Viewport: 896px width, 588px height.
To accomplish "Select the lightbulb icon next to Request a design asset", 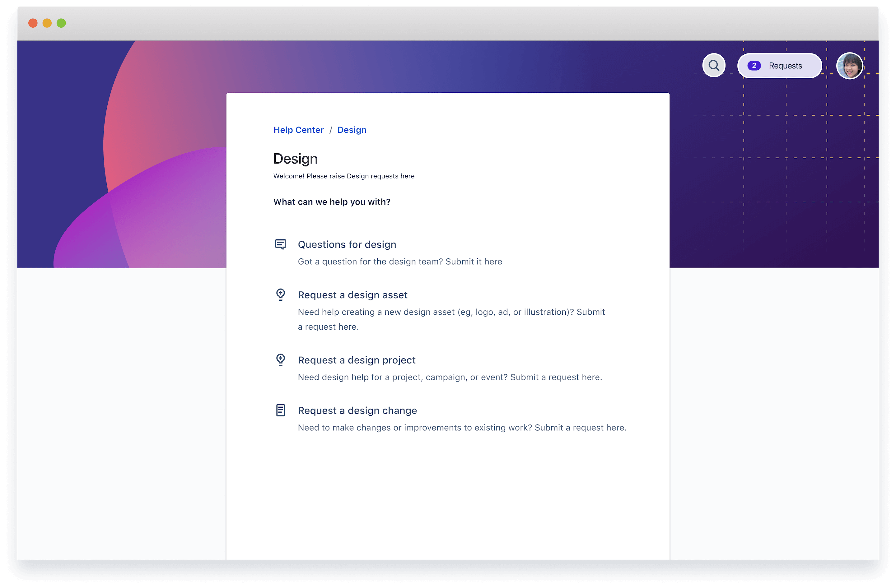I will tap(281, 294).
